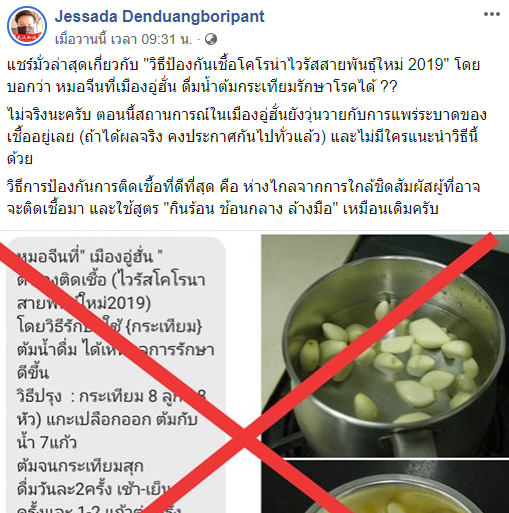509x513 pixels.
Task: Open the yellow soup bowl photo
Action: [385, 487]
